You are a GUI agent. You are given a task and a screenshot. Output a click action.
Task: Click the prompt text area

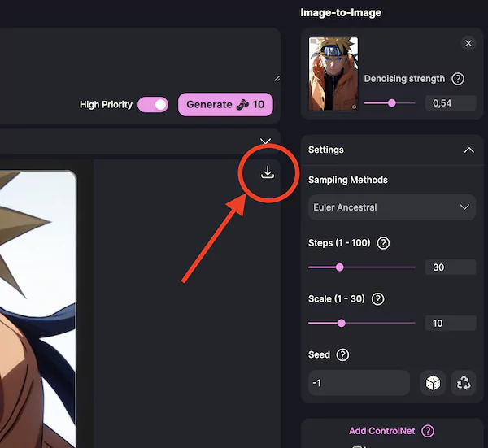(140, 55)
